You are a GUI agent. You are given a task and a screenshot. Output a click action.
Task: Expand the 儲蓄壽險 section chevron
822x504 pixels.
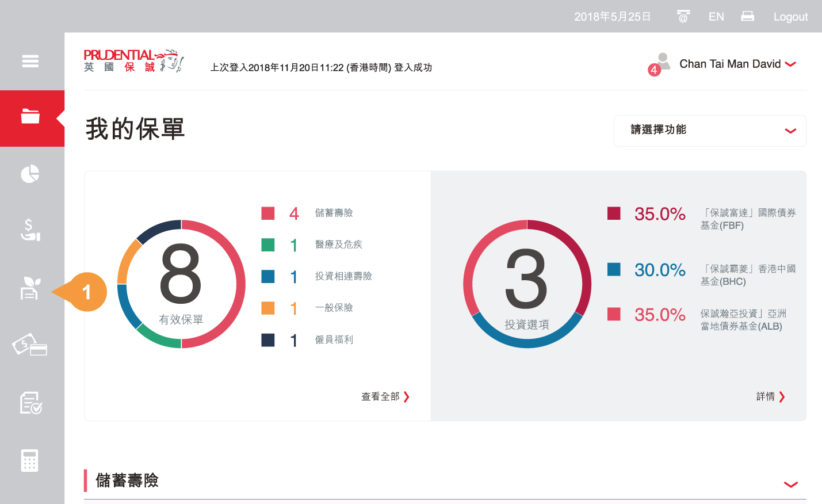click(x=791, y=484)
